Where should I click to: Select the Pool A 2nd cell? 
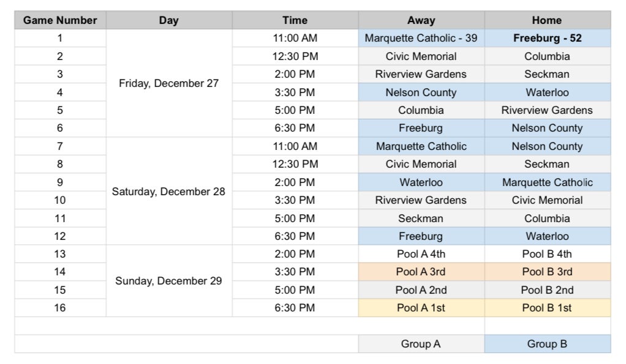coord(421,290)
